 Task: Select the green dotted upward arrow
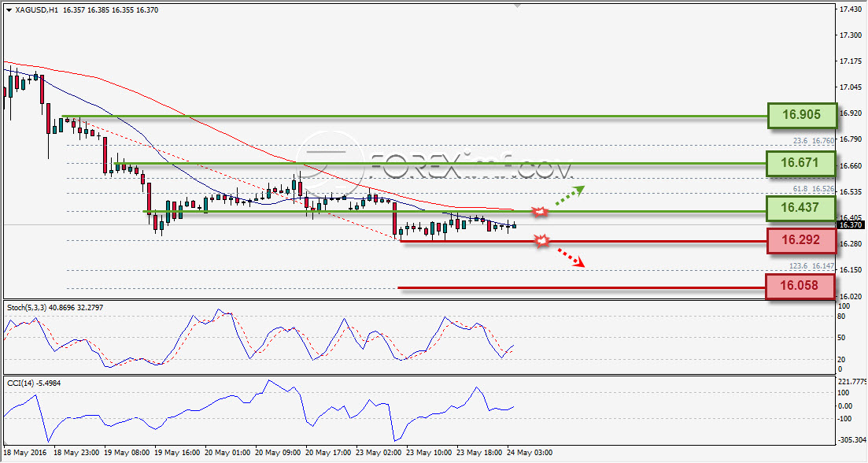[570, 195]
